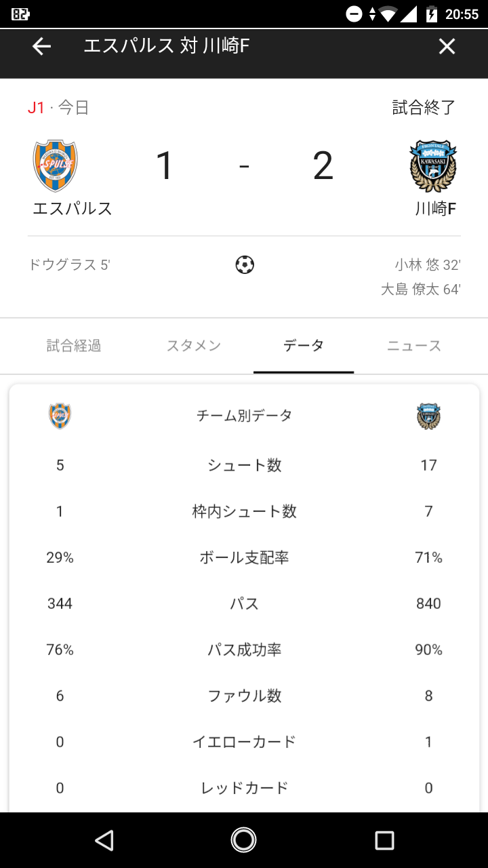The image size is (488, 868).
Task: Tap the battery icon in the status bar
Action: point(431,14)
